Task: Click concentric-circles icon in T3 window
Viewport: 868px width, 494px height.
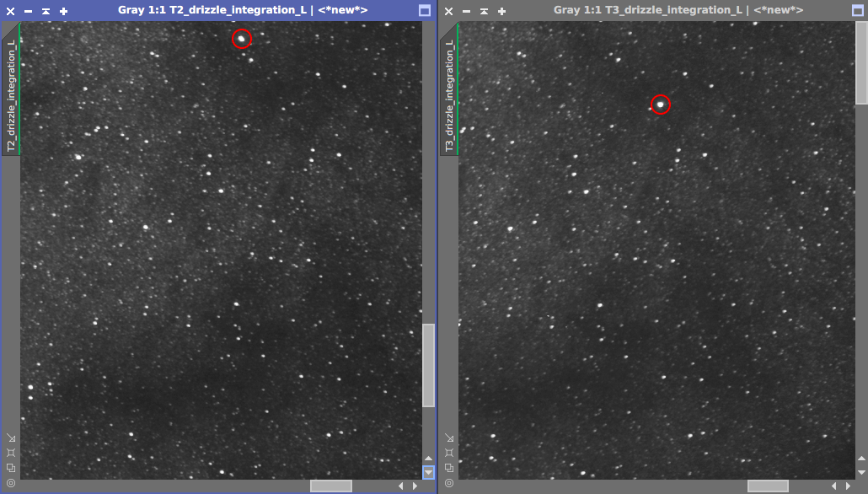Action: pos(449,483)
